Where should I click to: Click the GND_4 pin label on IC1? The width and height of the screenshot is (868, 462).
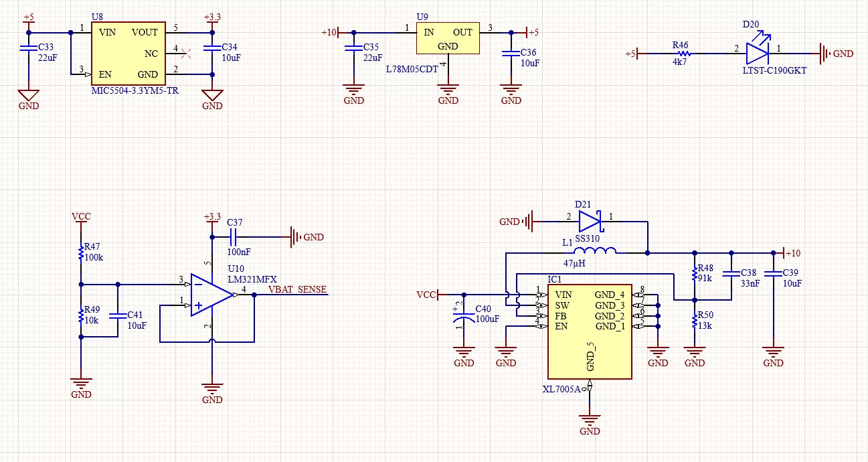pos(610,295)
